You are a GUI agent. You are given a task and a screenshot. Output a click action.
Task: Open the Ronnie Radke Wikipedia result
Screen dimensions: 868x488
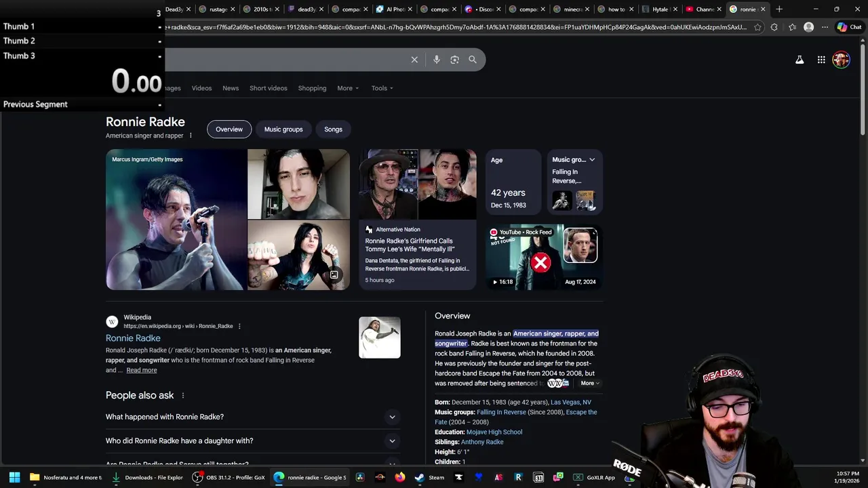tap(133, 338)
